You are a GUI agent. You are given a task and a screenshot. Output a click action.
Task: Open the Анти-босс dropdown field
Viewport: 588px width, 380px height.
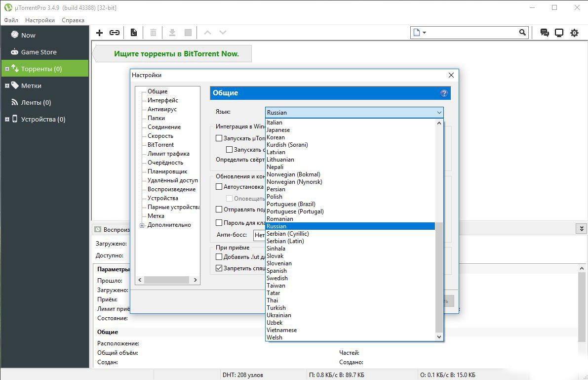(x=259, y=235)
